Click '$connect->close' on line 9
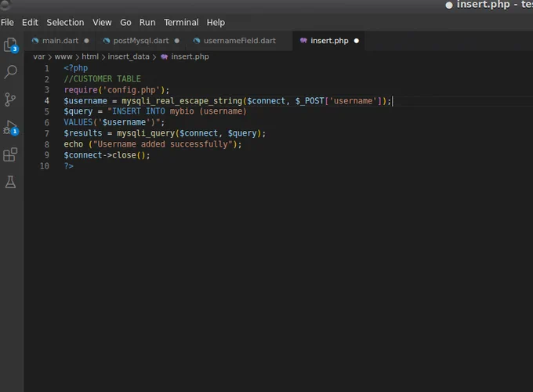The height and width of the screenshot is (392, 533). point(100,155)
